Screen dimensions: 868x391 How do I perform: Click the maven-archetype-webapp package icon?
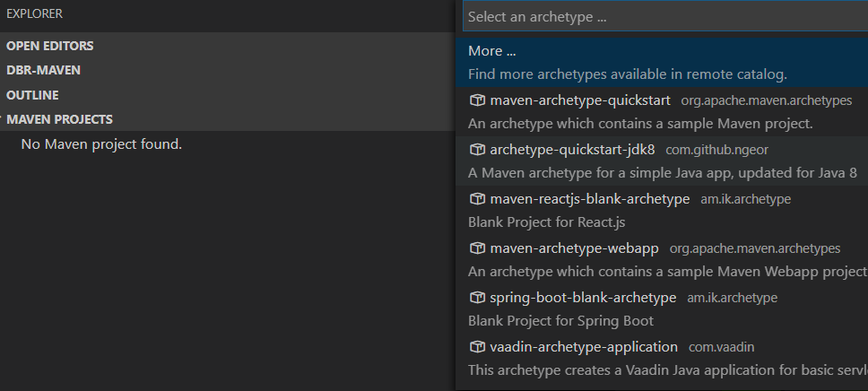point(477,248)
